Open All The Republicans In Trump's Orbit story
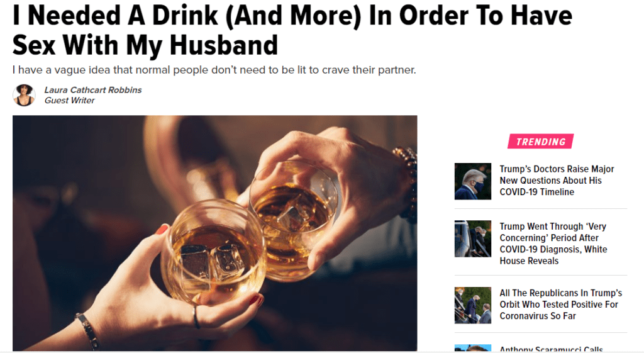 560,305
